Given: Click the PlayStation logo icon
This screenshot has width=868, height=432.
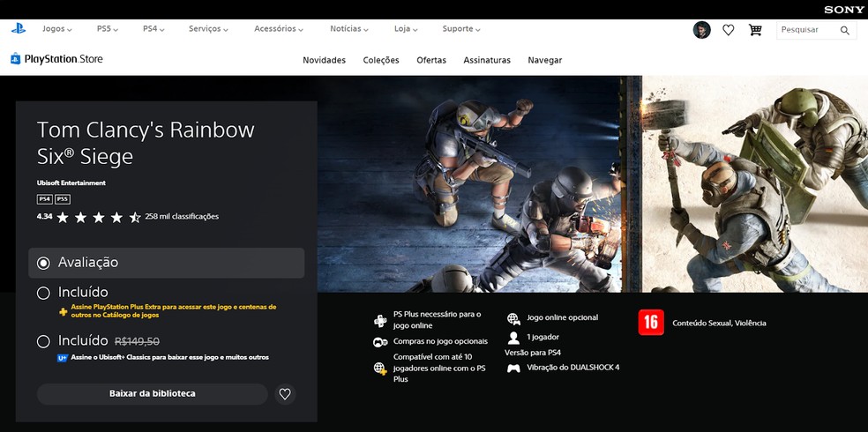Looking at the screenshot, I should tap(19, 28).
